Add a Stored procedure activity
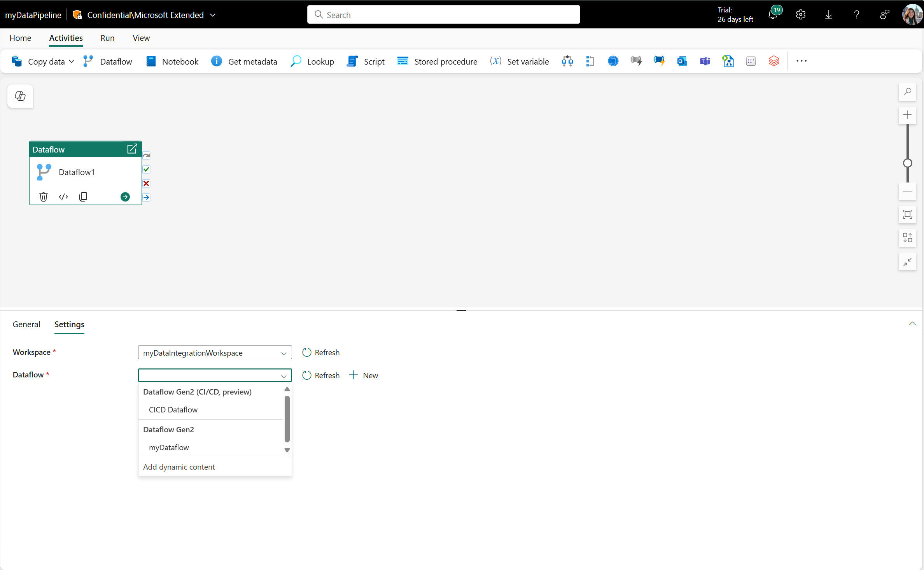Viewport: 924px width, 570px height. 437,61
